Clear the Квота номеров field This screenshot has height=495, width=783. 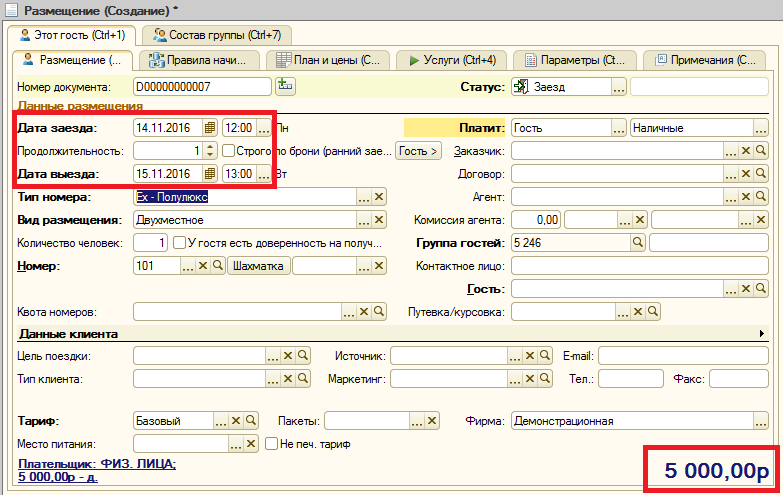(x=364, y=312)
